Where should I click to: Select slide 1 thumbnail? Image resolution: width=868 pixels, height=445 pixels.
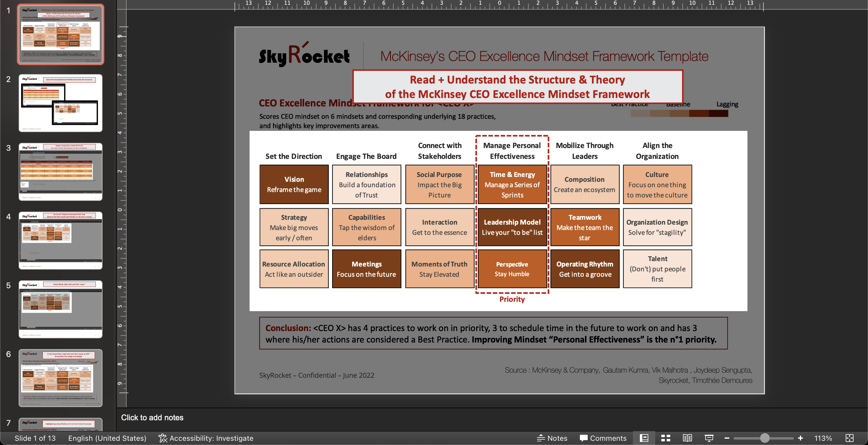point(61,34)
